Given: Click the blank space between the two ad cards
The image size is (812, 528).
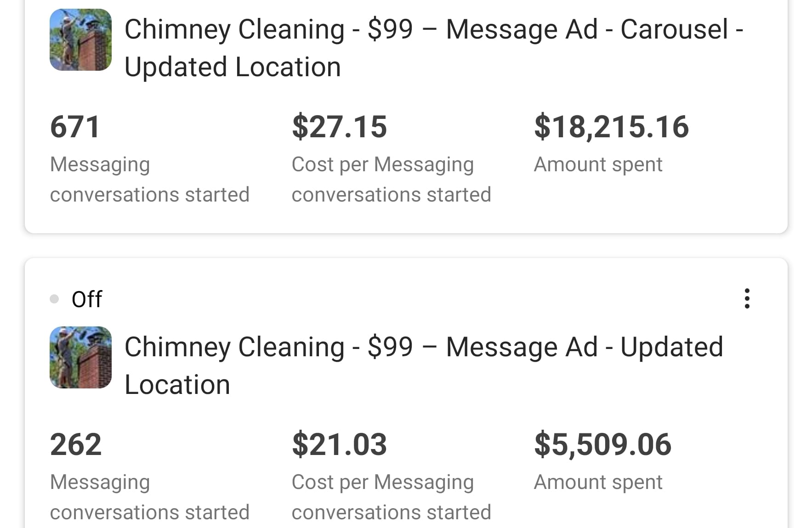Looking at the screenshot, I should click(406, 246).
